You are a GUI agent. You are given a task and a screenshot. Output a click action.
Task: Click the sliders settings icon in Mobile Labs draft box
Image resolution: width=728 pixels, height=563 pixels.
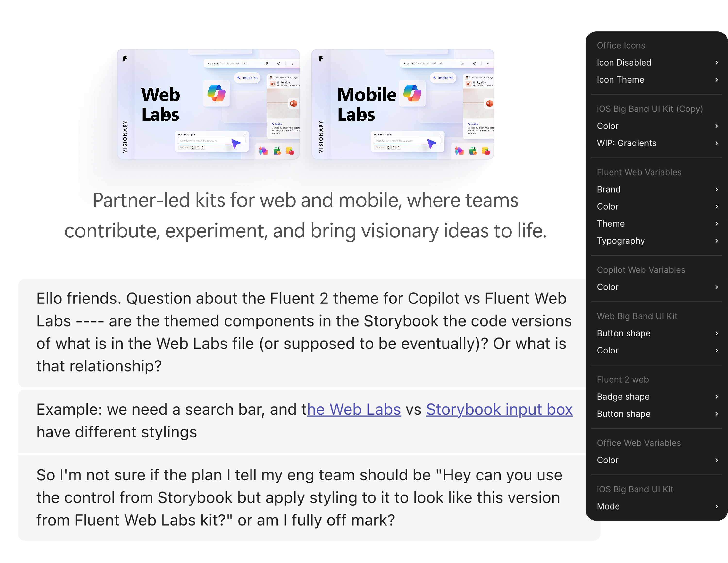click(x=393, y=147)
